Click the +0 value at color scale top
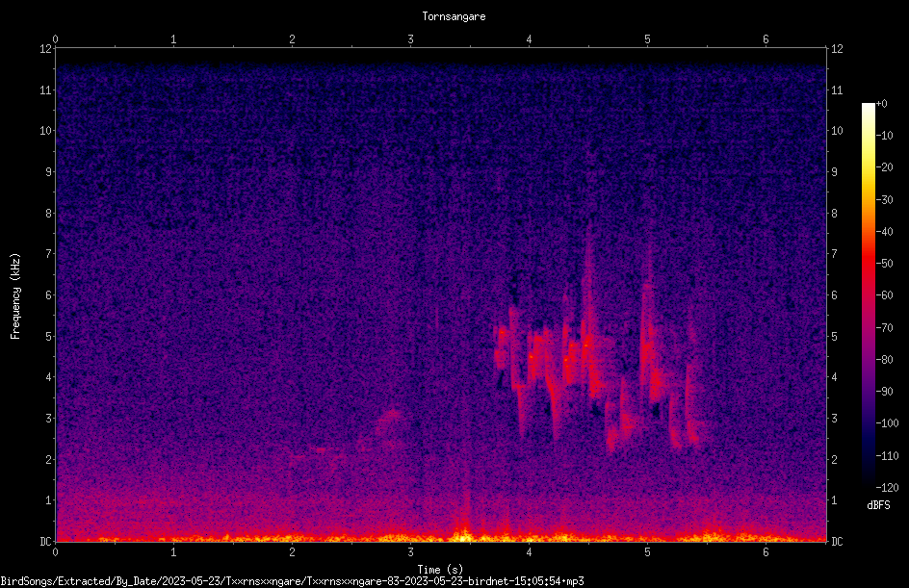 882,104
